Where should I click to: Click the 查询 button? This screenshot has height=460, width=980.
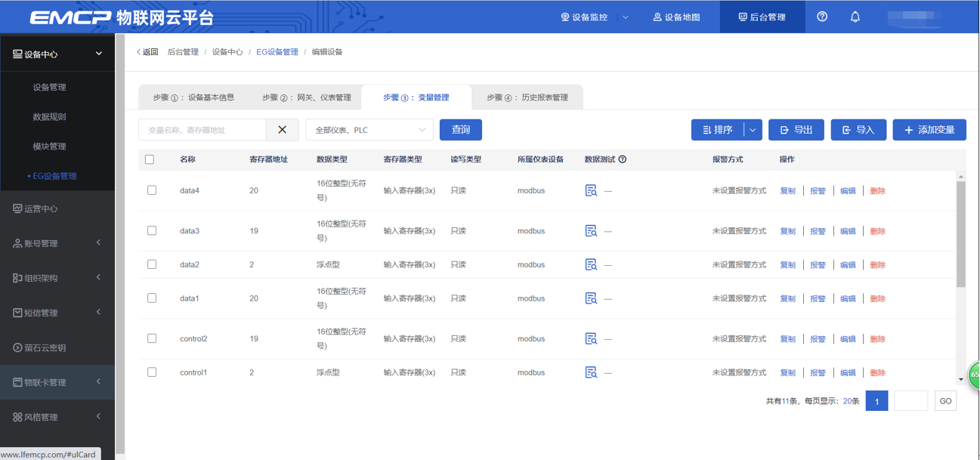pyautogui.click(x=461, y=130)
